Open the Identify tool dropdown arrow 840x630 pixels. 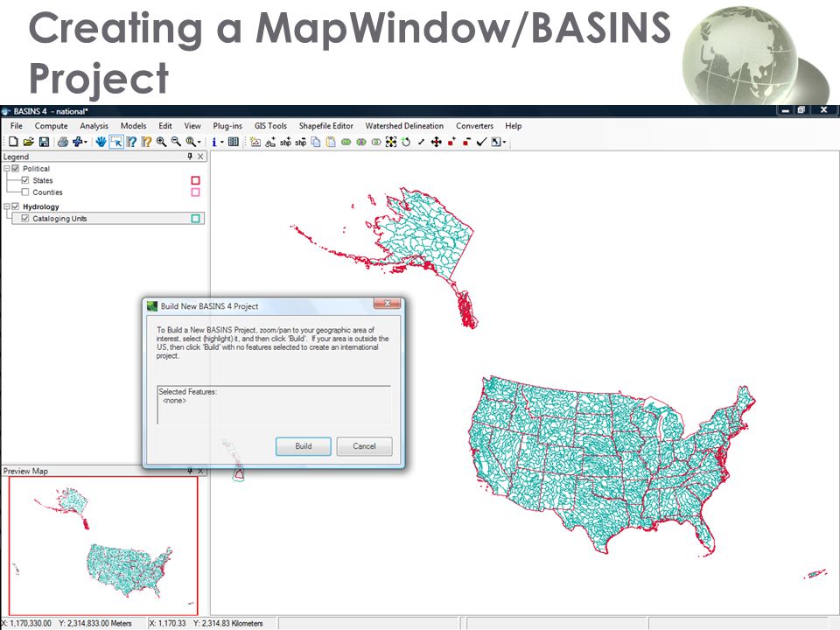(x=221, y=142)
